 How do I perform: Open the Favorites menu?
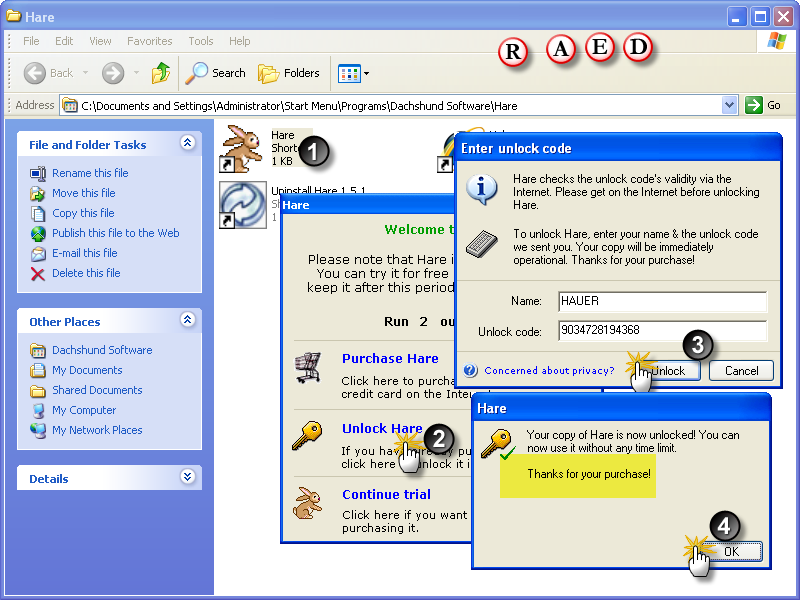point(149,41)
